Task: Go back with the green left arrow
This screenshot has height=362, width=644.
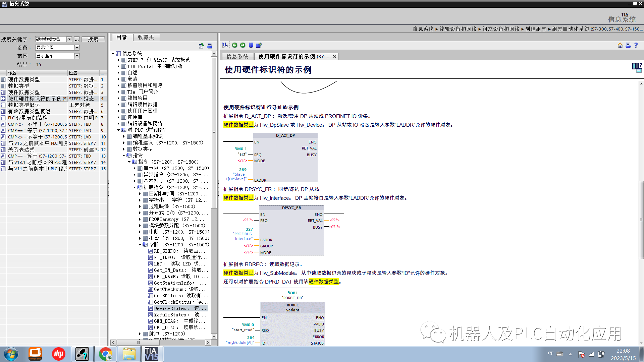Action: point(234,45)
